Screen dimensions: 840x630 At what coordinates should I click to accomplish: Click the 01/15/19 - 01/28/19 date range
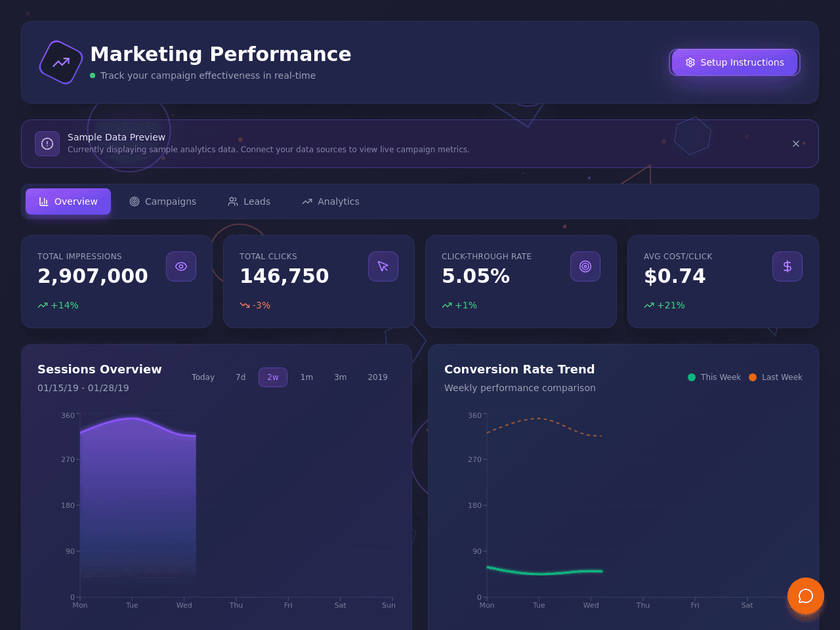pyautogui.click(x=83, y=388)
